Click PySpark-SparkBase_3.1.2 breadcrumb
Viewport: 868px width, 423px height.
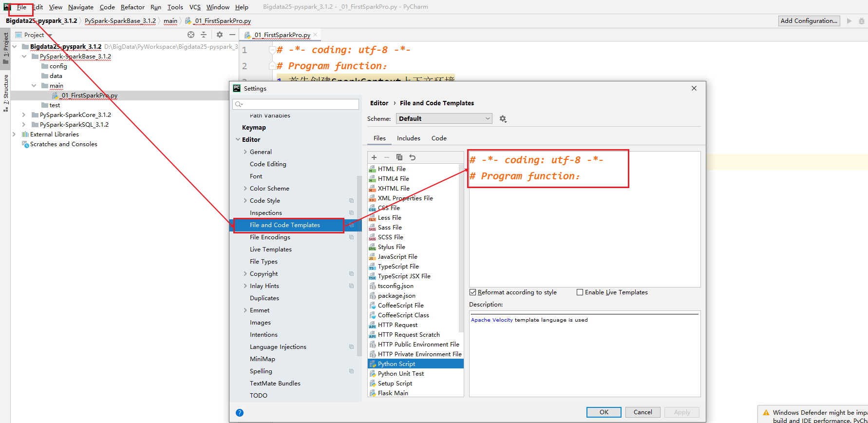(x=120, y=21)
